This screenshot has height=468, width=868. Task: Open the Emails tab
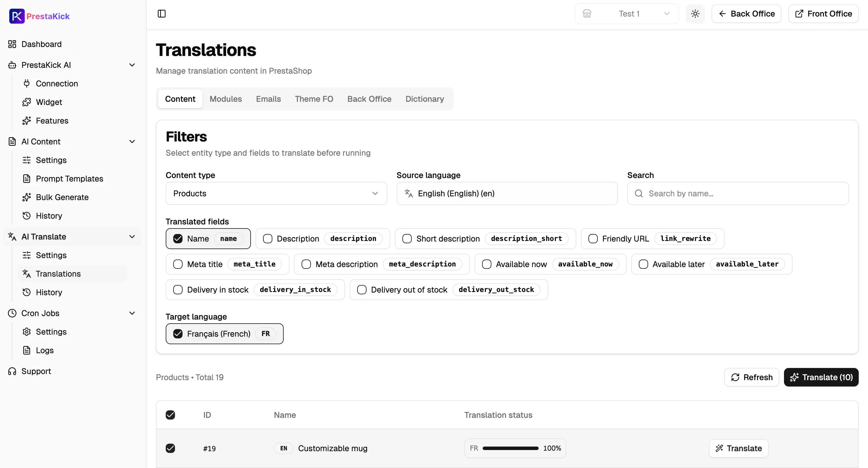(269, 99)
